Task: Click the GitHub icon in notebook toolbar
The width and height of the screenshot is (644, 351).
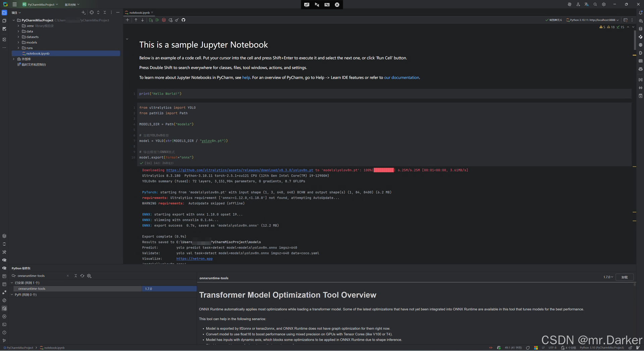Action: (183, 20)
